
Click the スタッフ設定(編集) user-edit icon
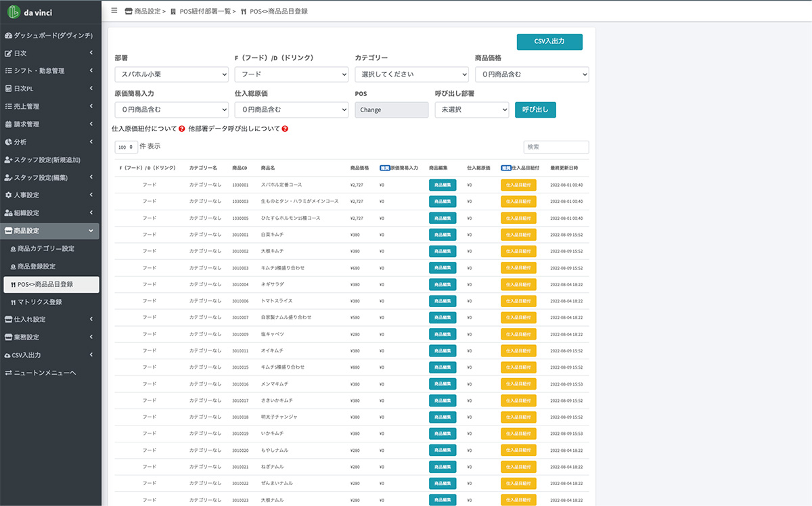point(8,177)
